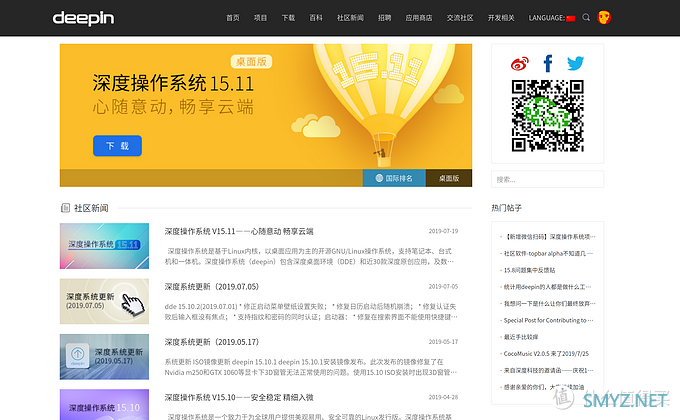Click the sidebar search input field
This screenshot has height=420, width=680.
point(547,179)
